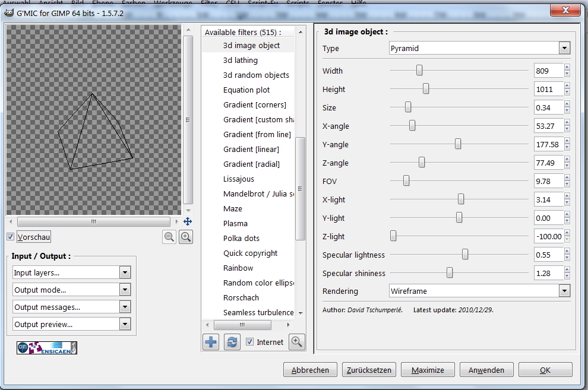
Task: Toggle the Vorschau preview checkbox
Action: [x=11, y=237]
